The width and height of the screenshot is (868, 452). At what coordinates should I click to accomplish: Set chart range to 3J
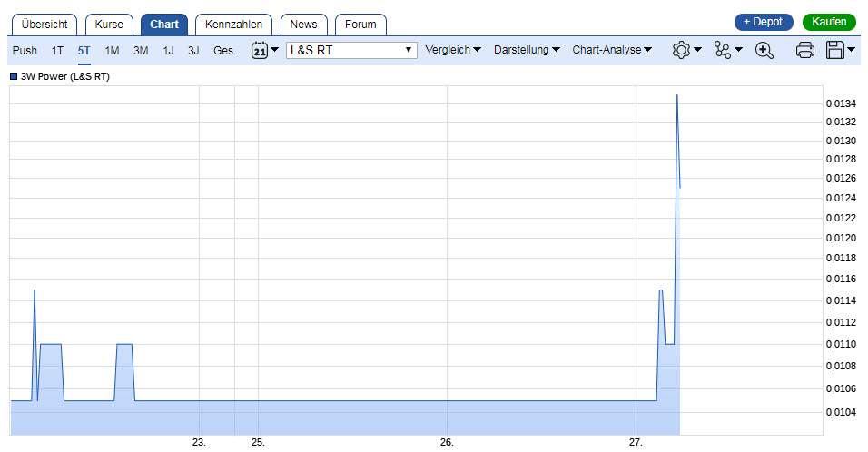click(193, 51)
